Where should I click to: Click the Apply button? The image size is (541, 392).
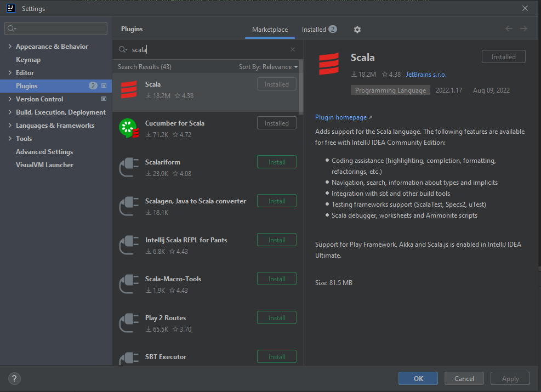tap(510, 378)
